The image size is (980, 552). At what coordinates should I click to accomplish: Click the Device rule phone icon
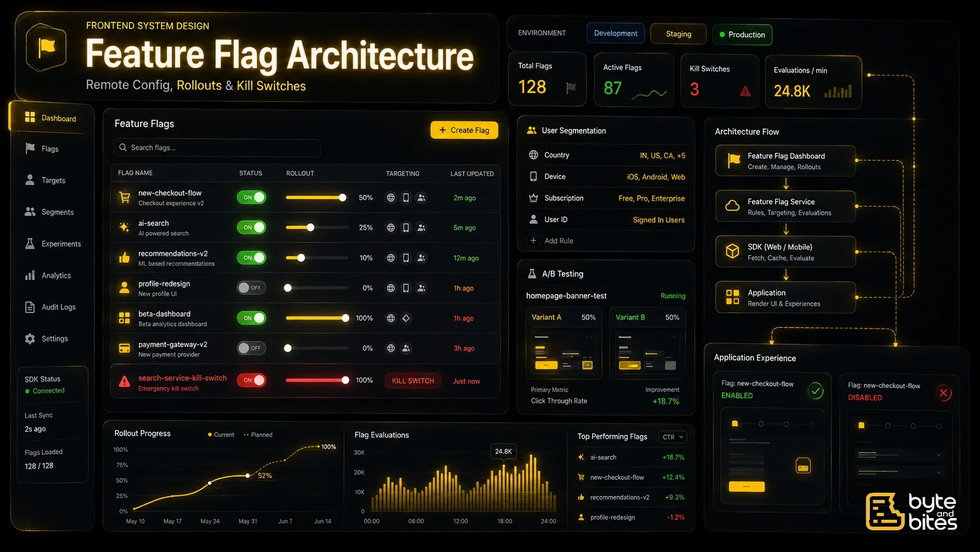coord(533,177)
